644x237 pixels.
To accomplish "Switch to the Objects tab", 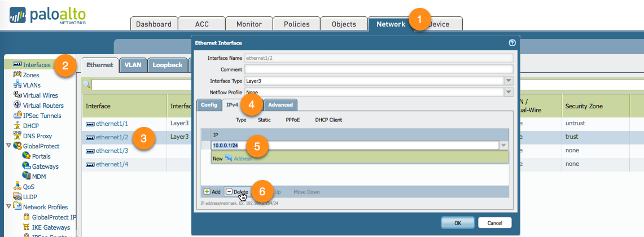I will coord(344,24).
